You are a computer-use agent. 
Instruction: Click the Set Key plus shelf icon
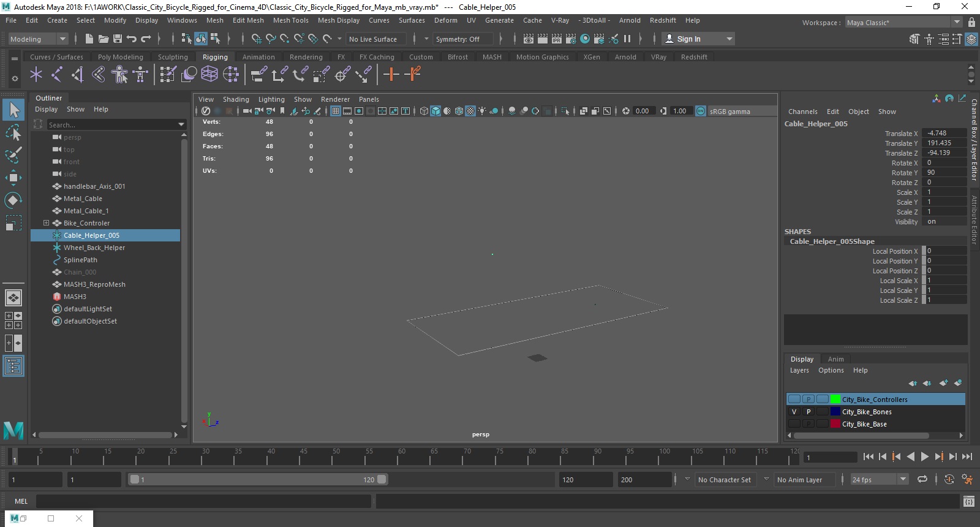pyautogui.click(x=391, y=75)
